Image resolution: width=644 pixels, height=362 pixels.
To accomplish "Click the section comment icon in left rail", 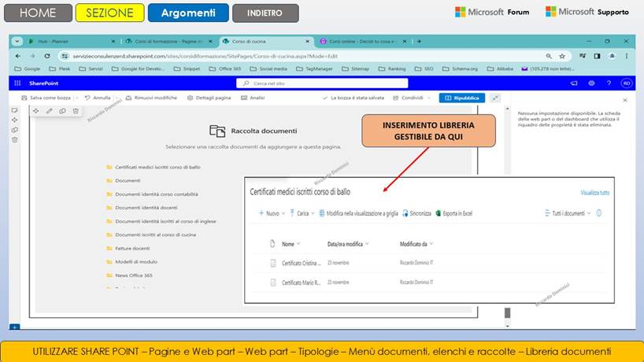I will pos(15,110).
